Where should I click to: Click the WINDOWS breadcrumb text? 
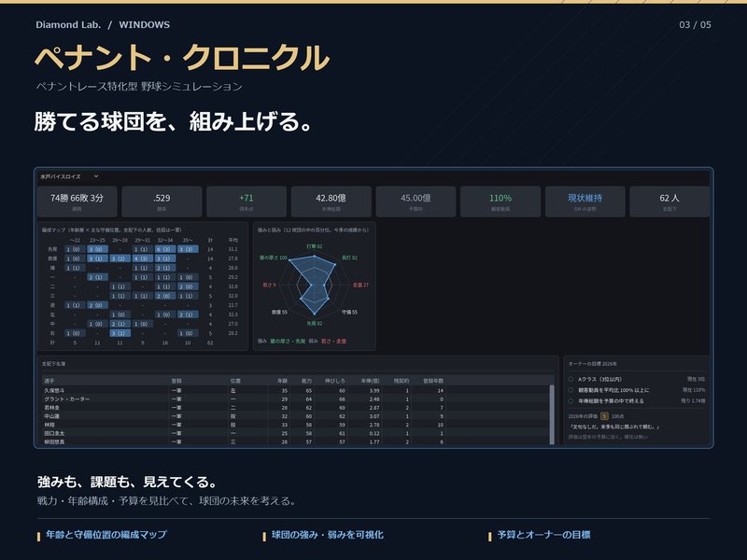point(145,25)
